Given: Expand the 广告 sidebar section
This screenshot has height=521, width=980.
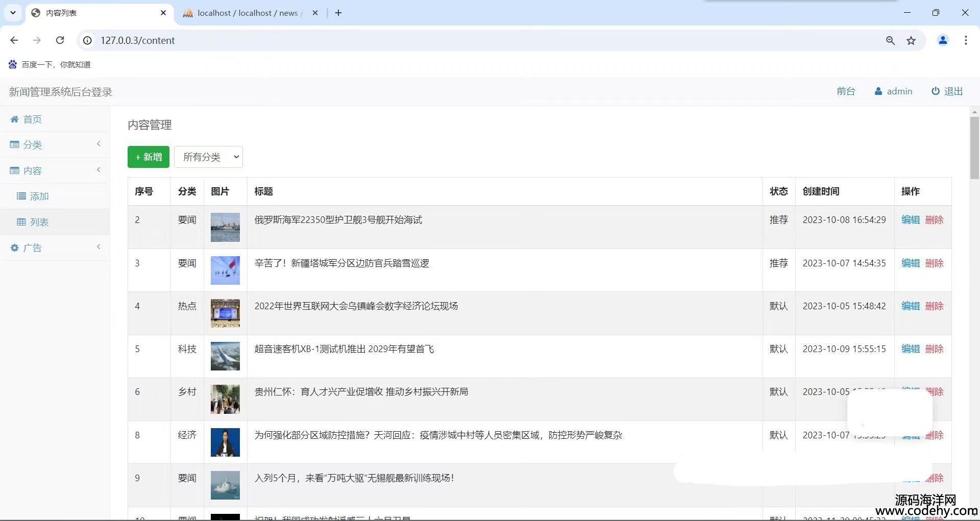Looking at the screenshot, I should coord(55,248).
